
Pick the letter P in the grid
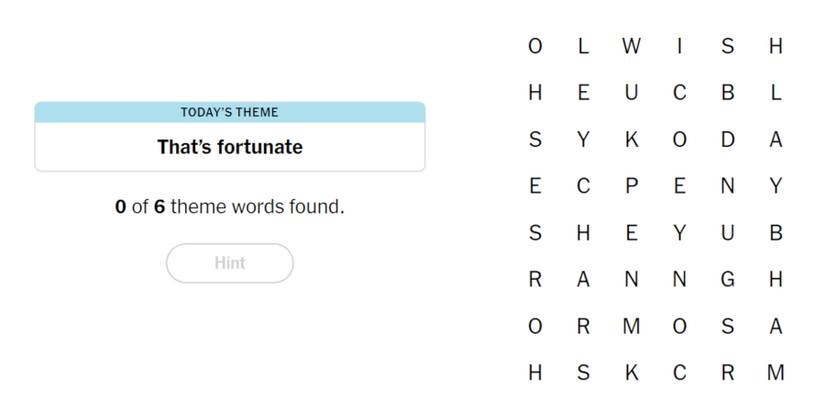631,186
